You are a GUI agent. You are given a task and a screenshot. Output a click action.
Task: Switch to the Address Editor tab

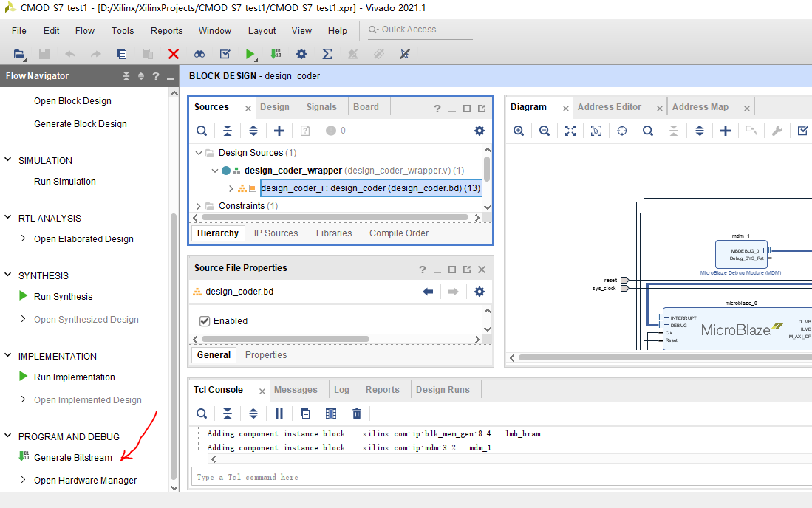click(609, 107)
